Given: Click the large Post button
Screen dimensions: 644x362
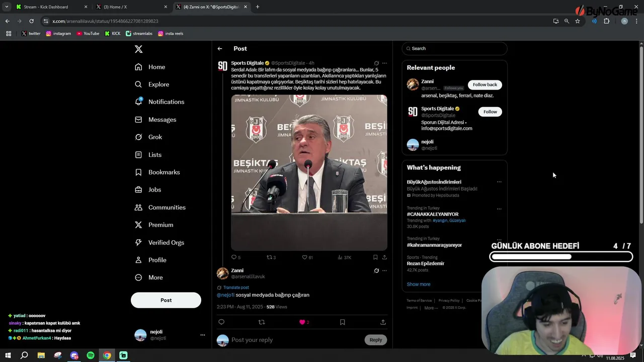Looking at the screenshot, I should pyautogui.click(x=166, y=300).
